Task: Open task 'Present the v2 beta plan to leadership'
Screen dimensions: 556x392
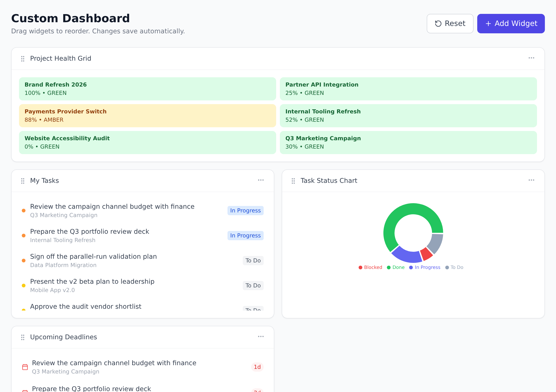Action: (143, 286)
